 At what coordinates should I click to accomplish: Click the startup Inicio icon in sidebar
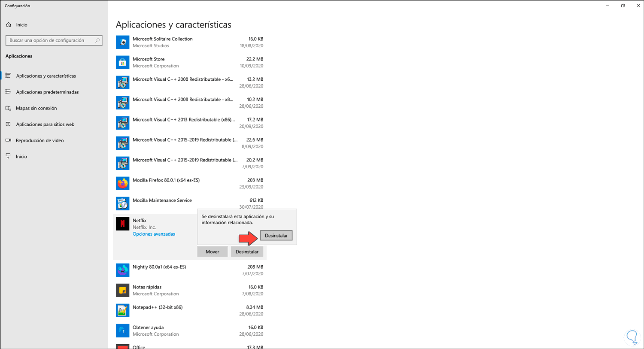coord(8,157)
